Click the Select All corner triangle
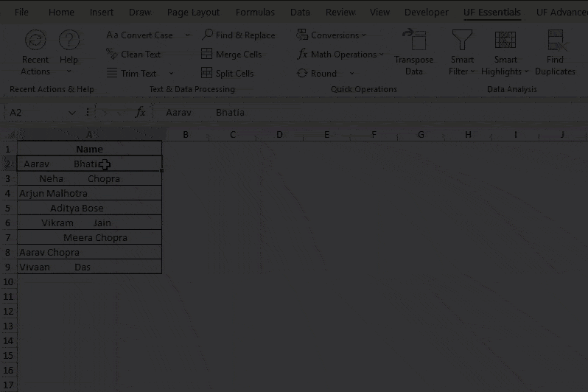 pos(11,134)
